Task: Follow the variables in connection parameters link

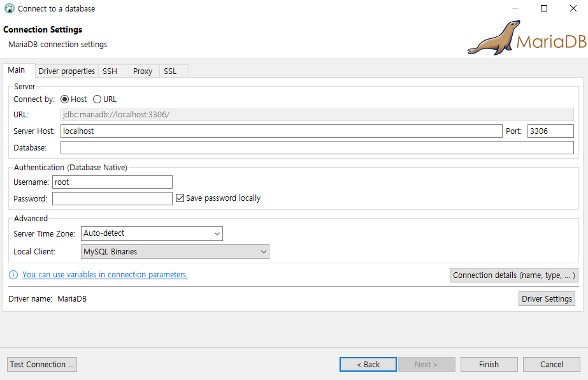Action: coord(105,275)
